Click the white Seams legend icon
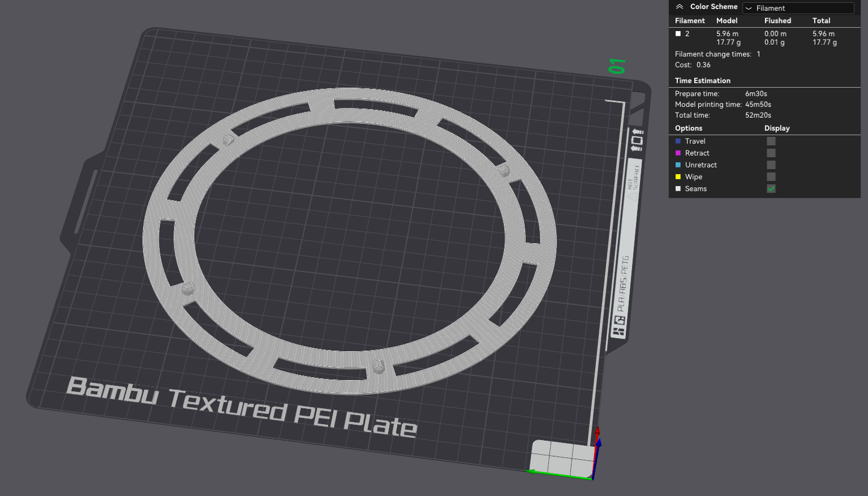Screen dimensions: 868x496 (678, 189)
